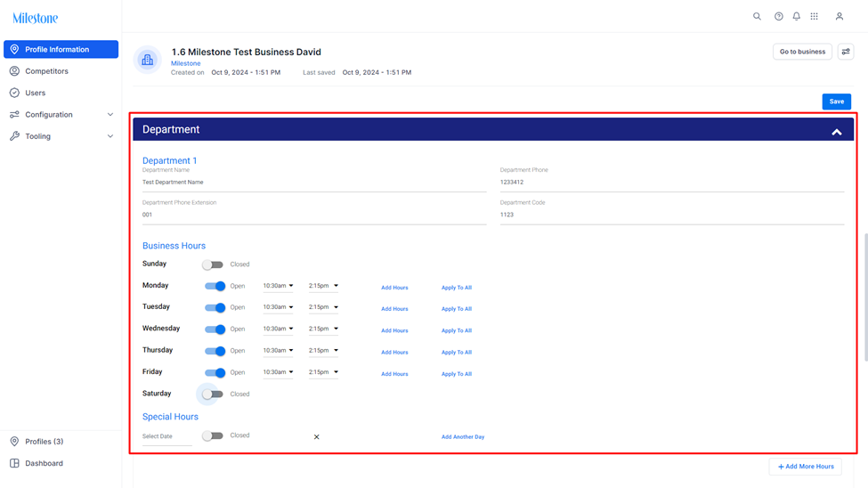Click Add Hours for Thursday

click(x=394, y=353)
